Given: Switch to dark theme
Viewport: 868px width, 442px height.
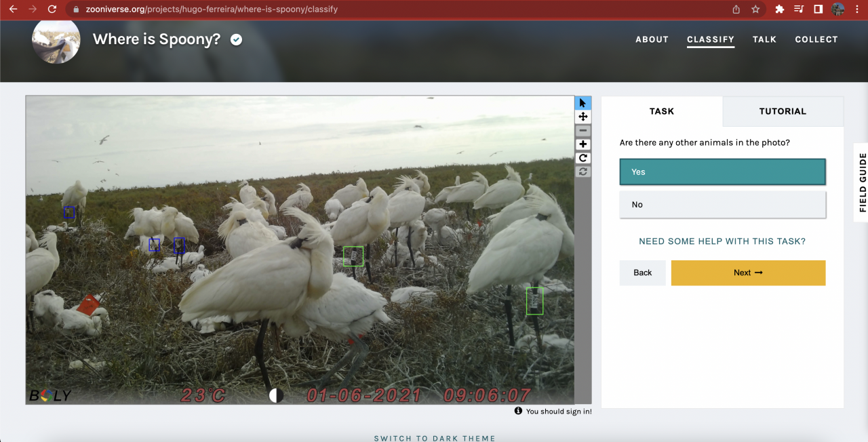Looking at the screenshot, I should pyautogui.click(x=435, y=438).
